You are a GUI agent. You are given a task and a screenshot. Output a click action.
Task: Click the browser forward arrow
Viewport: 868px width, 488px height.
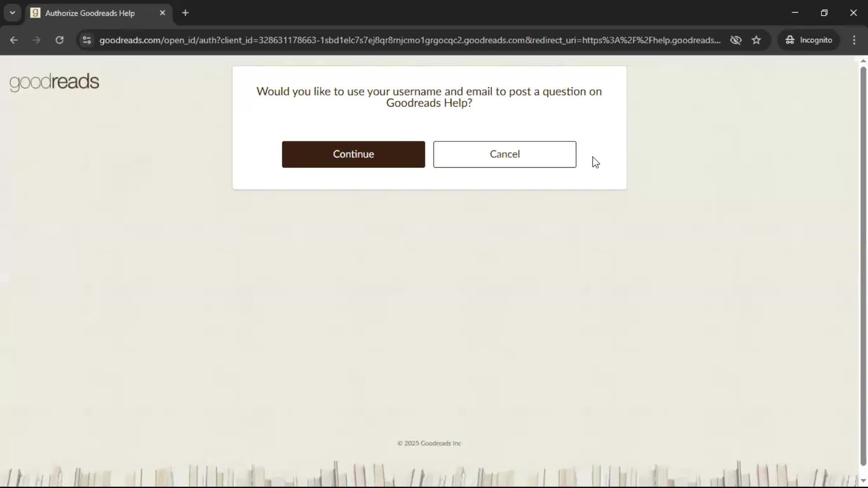37,40
